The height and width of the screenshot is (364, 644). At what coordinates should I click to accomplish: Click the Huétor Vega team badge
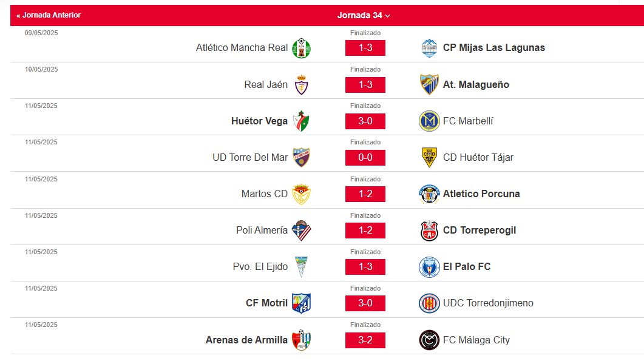click(301, 121)
